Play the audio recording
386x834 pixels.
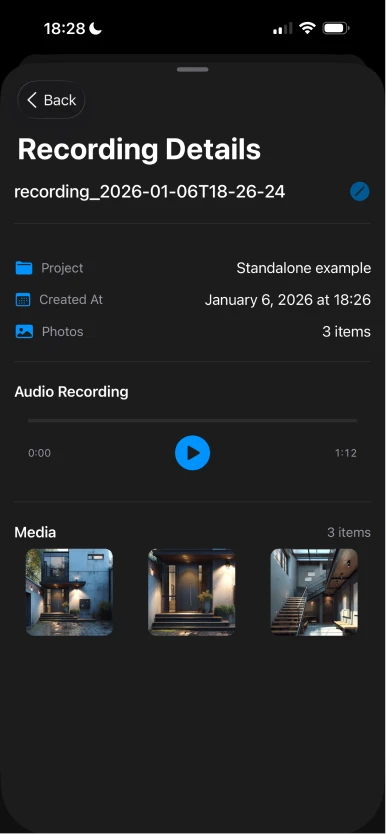click(192, 453)
